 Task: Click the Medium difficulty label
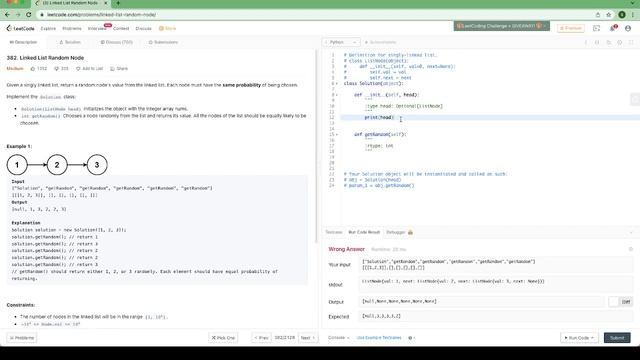click(x=15, y=69)
